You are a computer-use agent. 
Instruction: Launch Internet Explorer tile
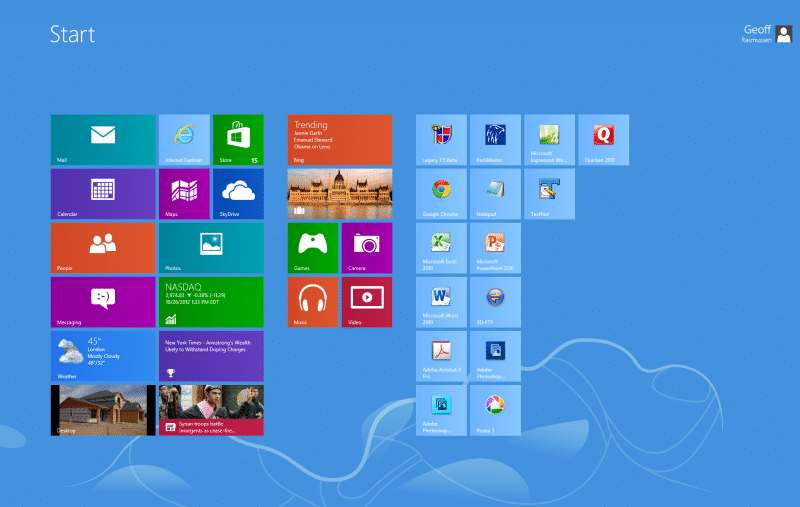point(184,140)
